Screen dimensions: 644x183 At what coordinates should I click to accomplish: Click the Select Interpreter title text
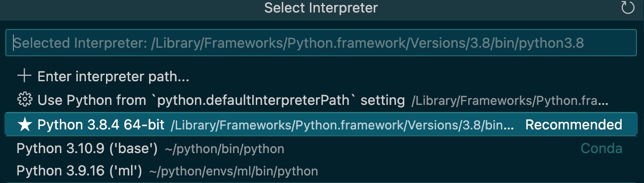click(321, 8)
